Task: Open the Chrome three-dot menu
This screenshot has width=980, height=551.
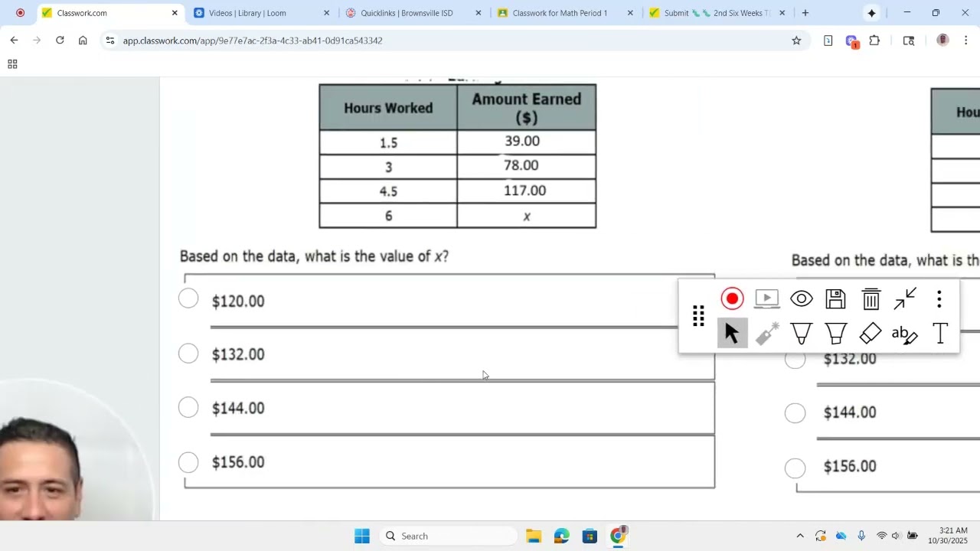Action: coord(965,41)
